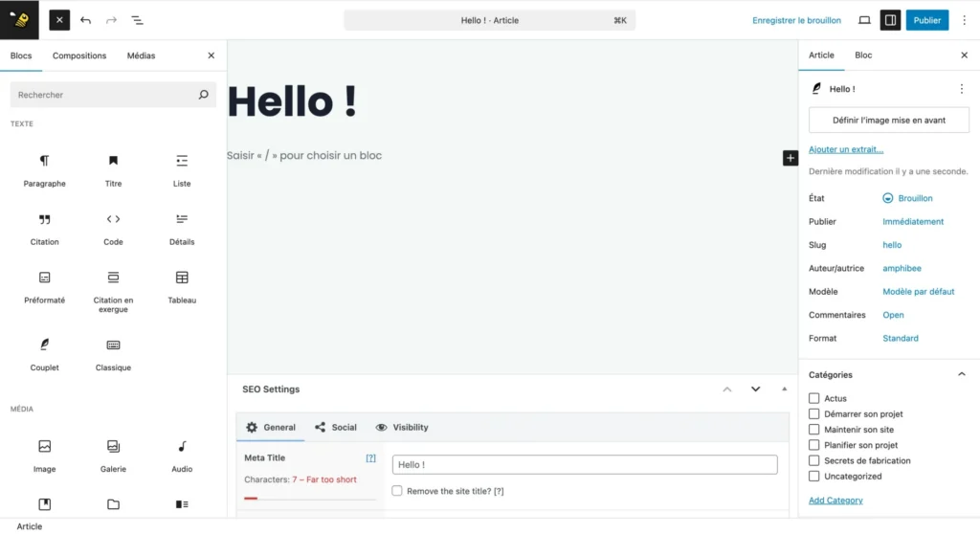Switch to the Bloc sidebar tab
980x534 pixels.
click(x=863, y=55)
